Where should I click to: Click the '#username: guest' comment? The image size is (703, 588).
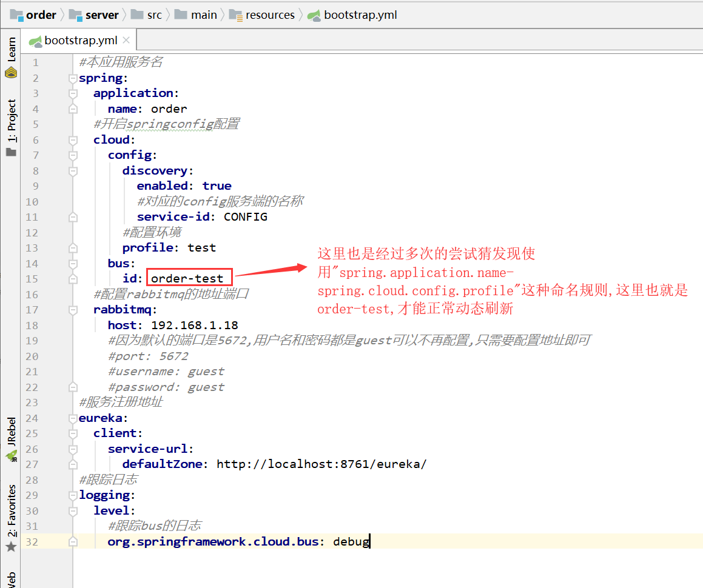(166, 372)
